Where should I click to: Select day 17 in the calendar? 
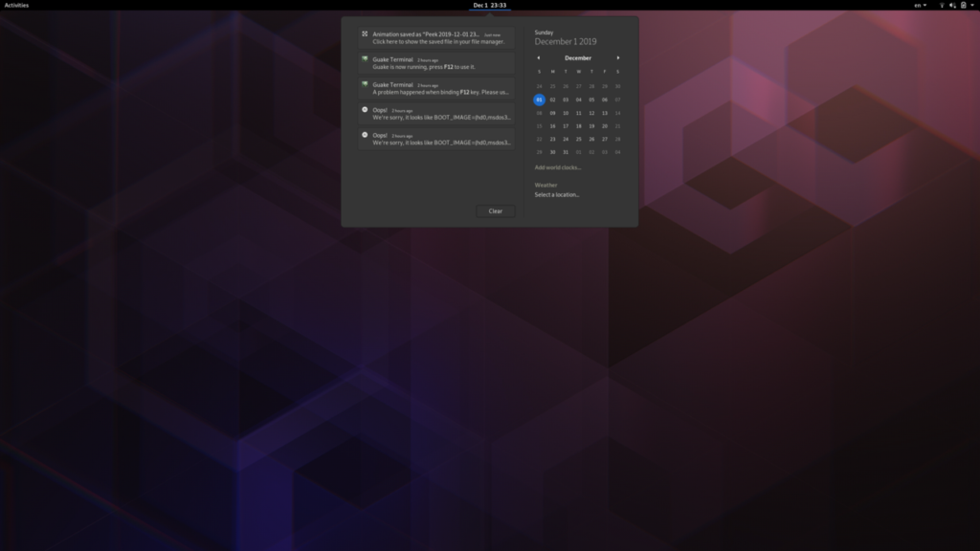(x=566, y=126)
